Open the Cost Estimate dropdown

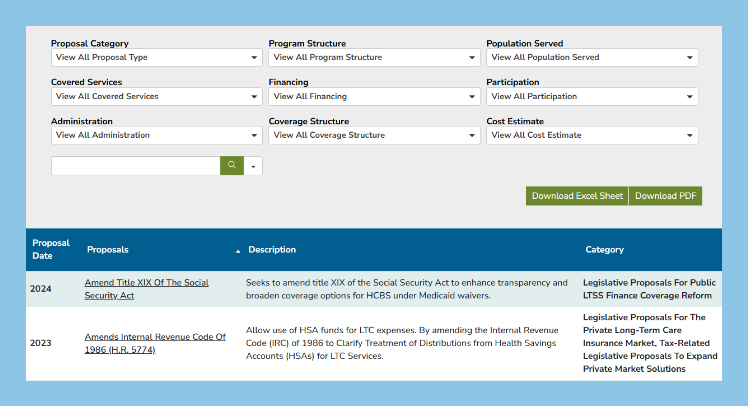click(x=592, y=135)
